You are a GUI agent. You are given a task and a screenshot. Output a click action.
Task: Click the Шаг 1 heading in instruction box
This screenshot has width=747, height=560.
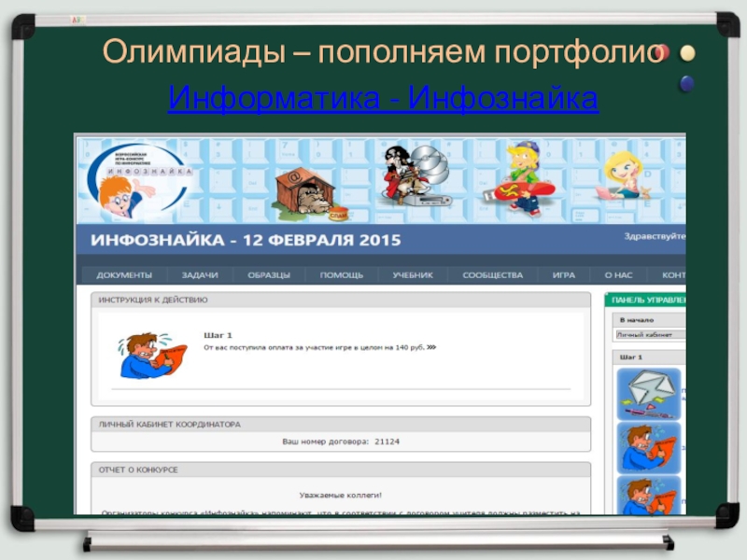218,335
